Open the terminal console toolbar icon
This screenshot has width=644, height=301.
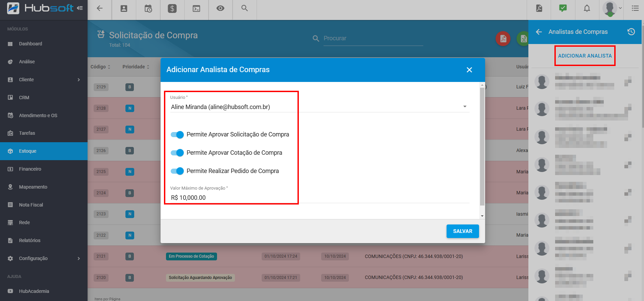point(196,9)
